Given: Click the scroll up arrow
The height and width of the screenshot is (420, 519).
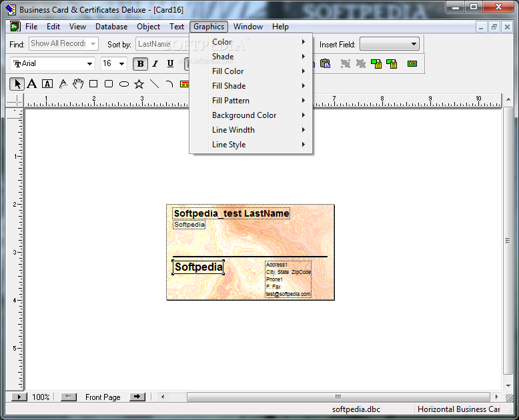Looking at the screenshot, I should point(508,99).
